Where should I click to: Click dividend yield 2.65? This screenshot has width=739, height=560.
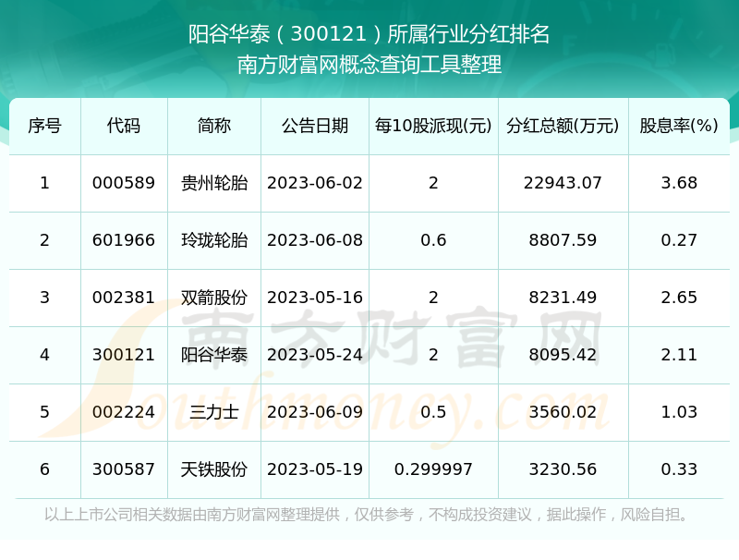[679, 298]
